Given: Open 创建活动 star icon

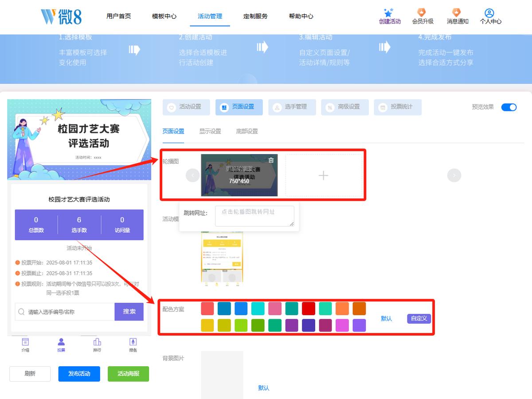Looking at the screenshot, I should 389,13.
